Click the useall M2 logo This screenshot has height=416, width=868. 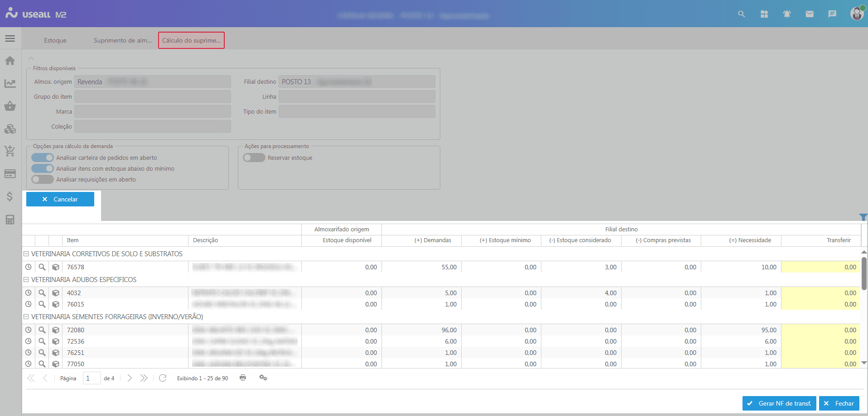click(x=36, y=14)
